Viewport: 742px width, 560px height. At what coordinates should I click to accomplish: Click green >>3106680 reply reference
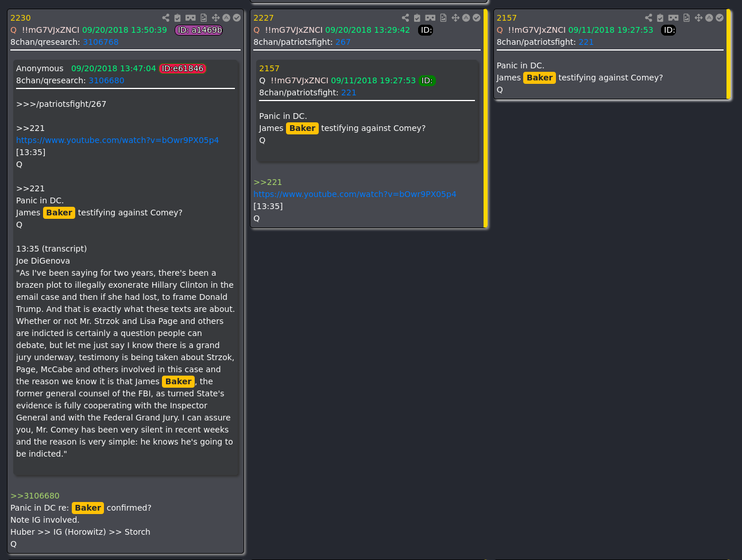coord(35,496)
